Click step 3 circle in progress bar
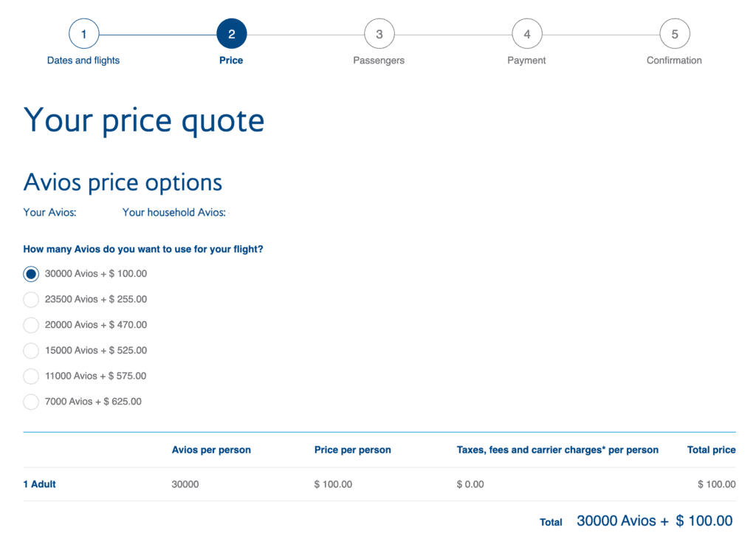The width and height of the screenshot is (756, 539). pos(379,34)
